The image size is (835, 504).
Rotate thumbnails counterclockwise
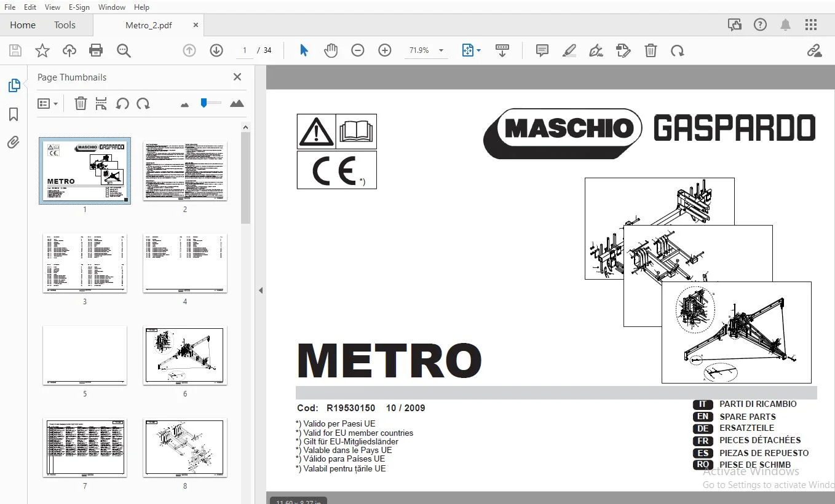(x=122, y=103)
